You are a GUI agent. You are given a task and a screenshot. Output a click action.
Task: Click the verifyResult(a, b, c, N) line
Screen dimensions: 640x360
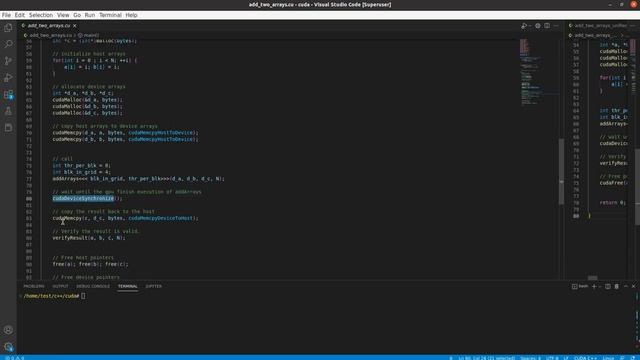click(x=89, y=238)
